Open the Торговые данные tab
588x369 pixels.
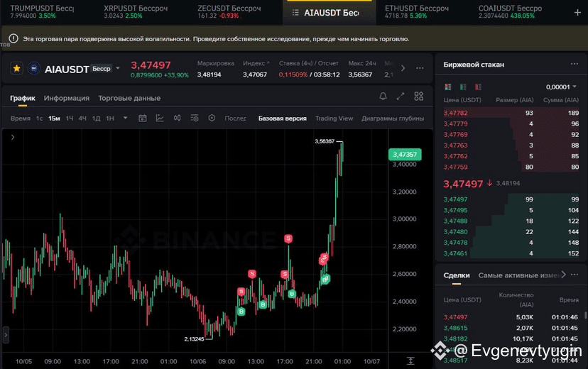pyautogui.click(x=129, y=98)
